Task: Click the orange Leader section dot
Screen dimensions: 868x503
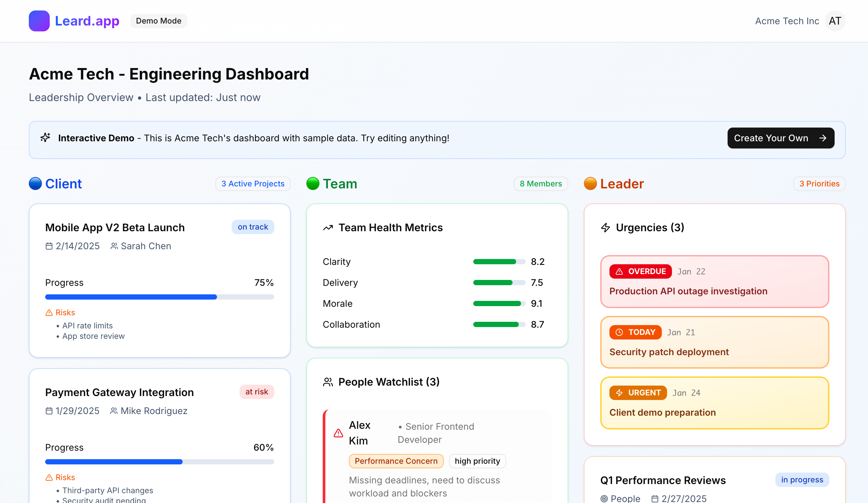Action: (x=590, y=183)
